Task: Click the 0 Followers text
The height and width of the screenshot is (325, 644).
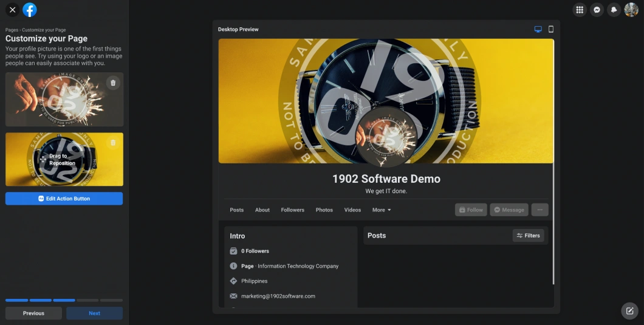Action: pos(255,251)
